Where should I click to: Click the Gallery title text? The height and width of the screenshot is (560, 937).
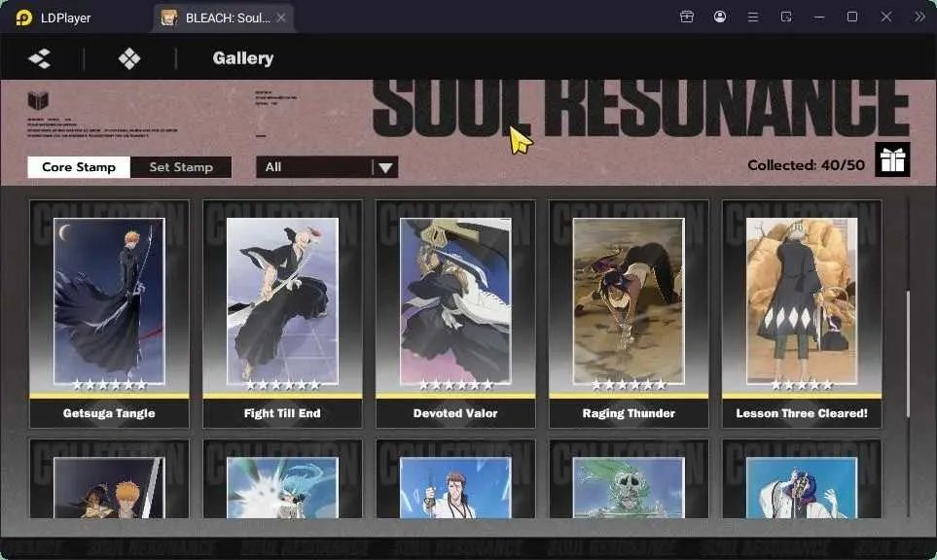(x=243, y=58)
